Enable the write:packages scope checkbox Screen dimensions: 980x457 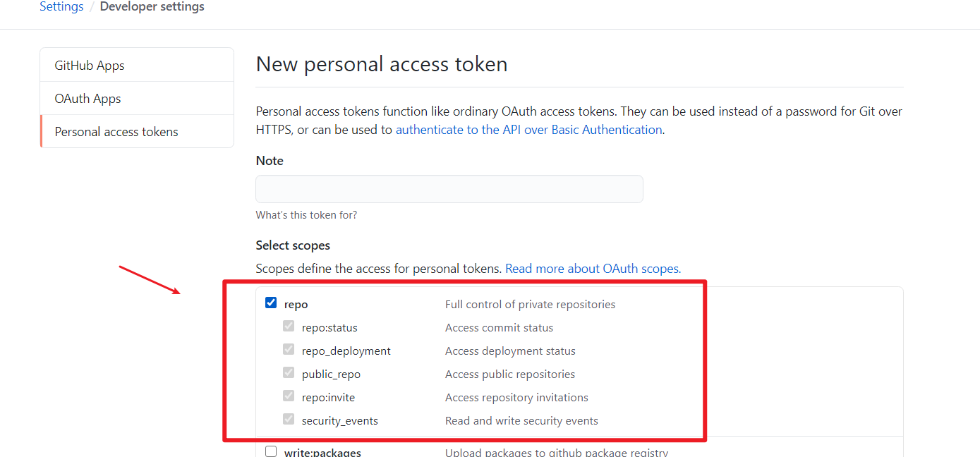tap(271, 451)
